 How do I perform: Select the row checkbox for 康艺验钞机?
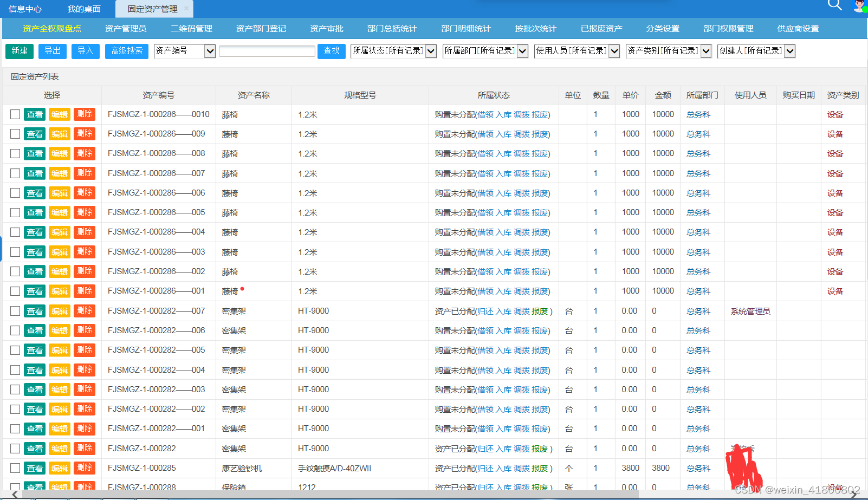15,468
